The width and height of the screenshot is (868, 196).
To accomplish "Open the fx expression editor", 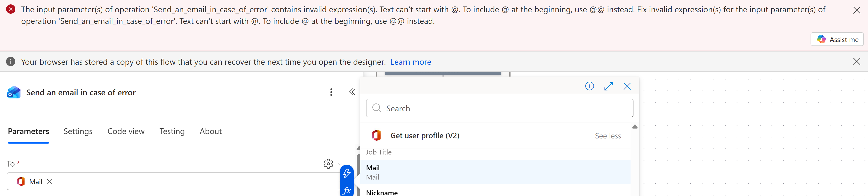I will [x=347, y=191].
